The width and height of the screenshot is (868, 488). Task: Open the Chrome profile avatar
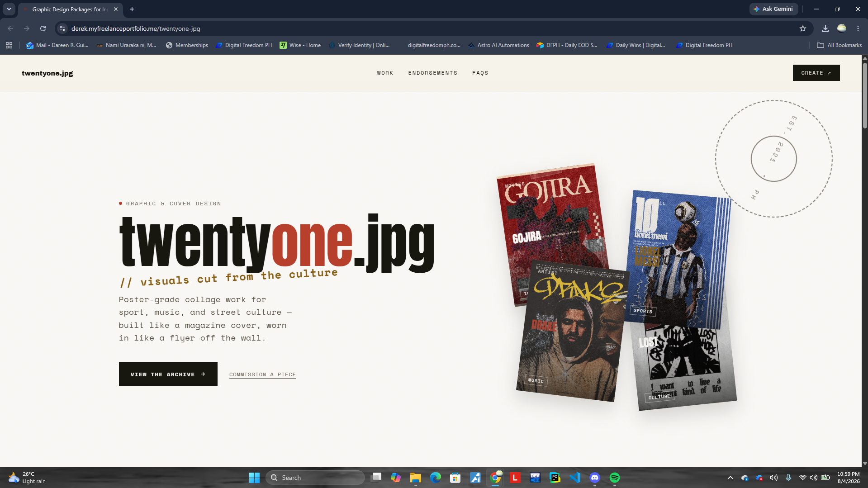[x=842, y=28]
